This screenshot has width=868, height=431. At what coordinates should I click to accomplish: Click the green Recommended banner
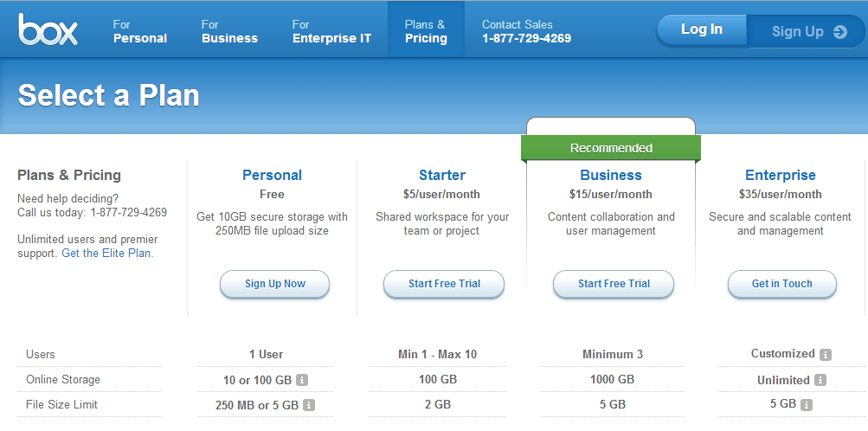coord(611,148)
